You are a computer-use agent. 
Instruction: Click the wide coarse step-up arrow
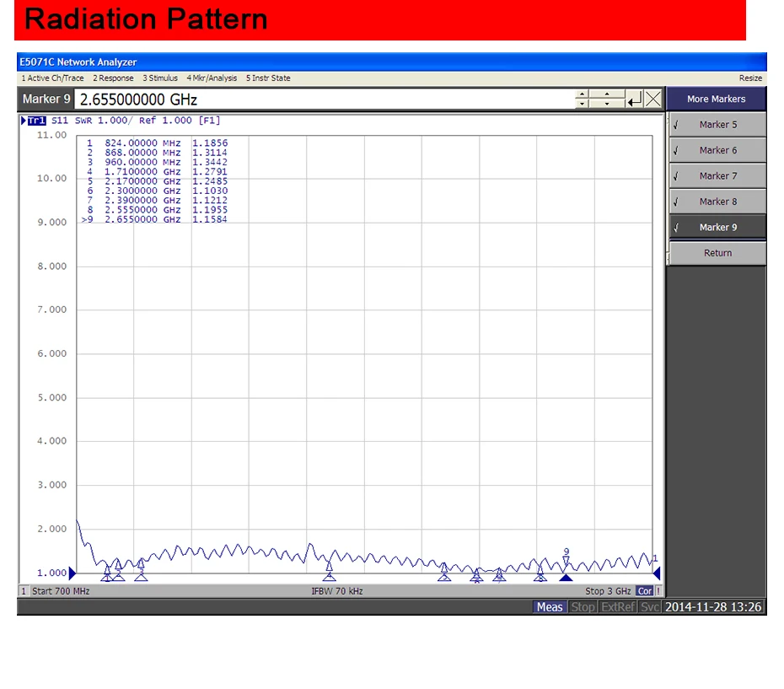pyautogui.click(x=606, y=94)
